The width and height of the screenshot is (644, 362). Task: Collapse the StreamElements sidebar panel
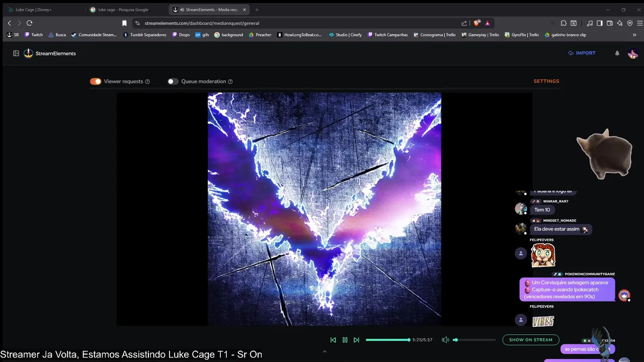16,53
